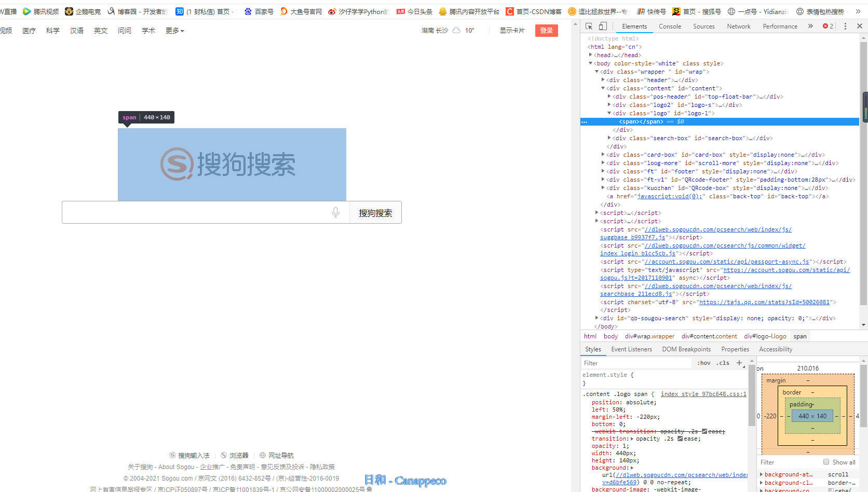Open the 今日头条 bookmark
The width and height of the screenshot is (868, 492).
coord(414,11)
